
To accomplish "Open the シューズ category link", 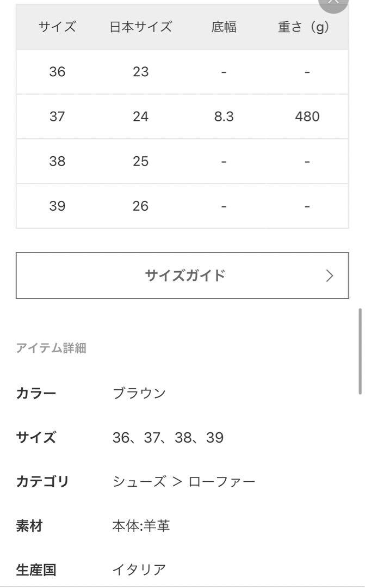I will [x=139, y=482].
